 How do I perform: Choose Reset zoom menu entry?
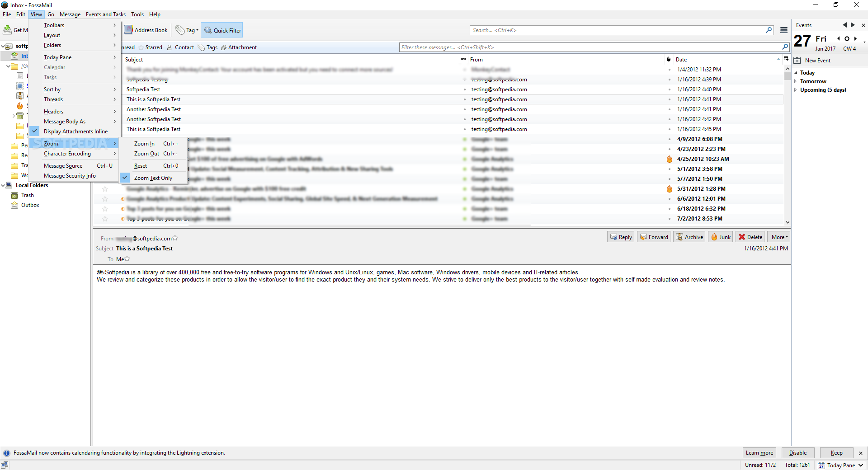pyautogui.click(x=154, y=166)
